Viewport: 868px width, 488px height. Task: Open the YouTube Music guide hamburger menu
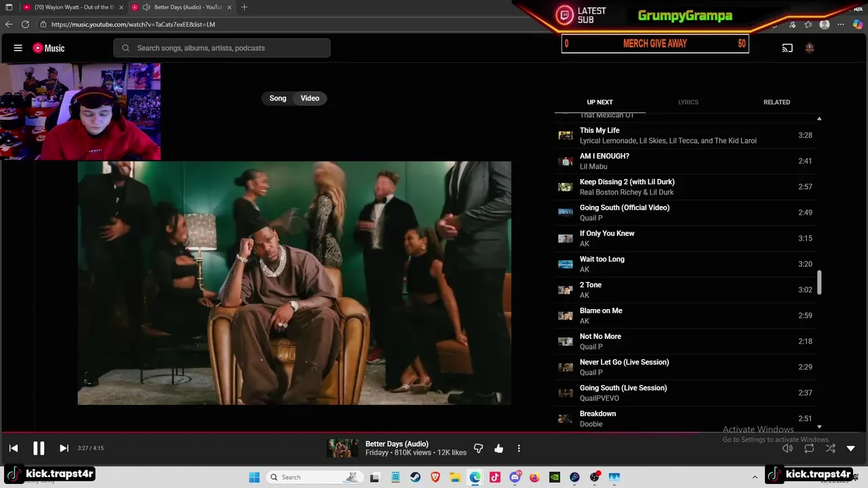tap(18, 48)
